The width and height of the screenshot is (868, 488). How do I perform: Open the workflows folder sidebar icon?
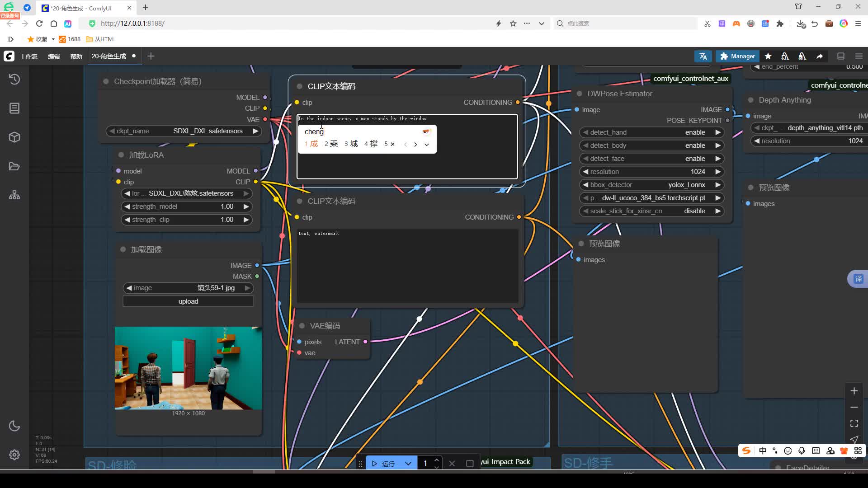(14, 166)
